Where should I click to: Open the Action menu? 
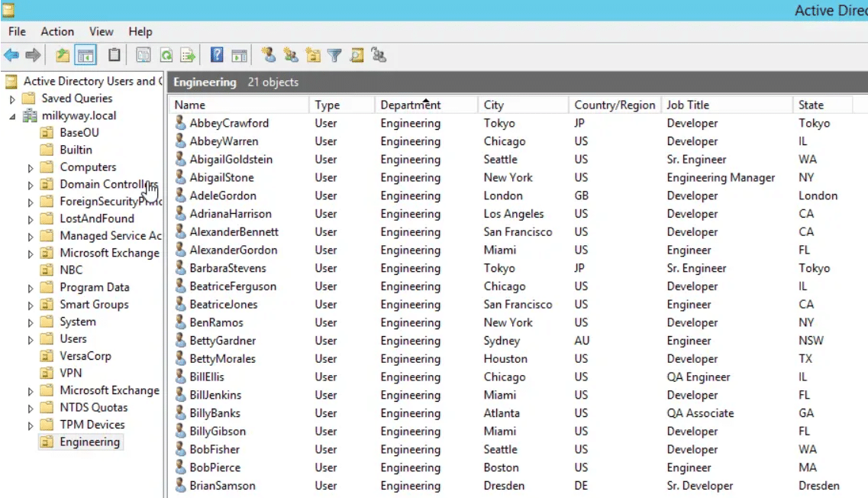click(57, 31)
